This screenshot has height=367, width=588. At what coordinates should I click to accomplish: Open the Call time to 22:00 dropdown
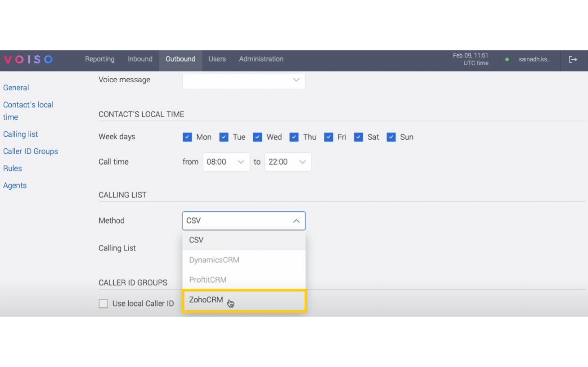coord(288,162)
